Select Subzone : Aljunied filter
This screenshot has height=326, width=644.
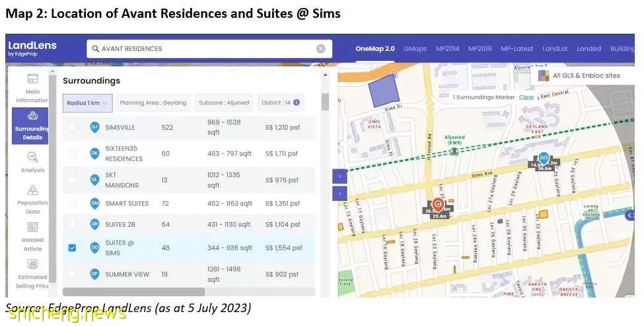pyautogui.click(x=224, y=102)
